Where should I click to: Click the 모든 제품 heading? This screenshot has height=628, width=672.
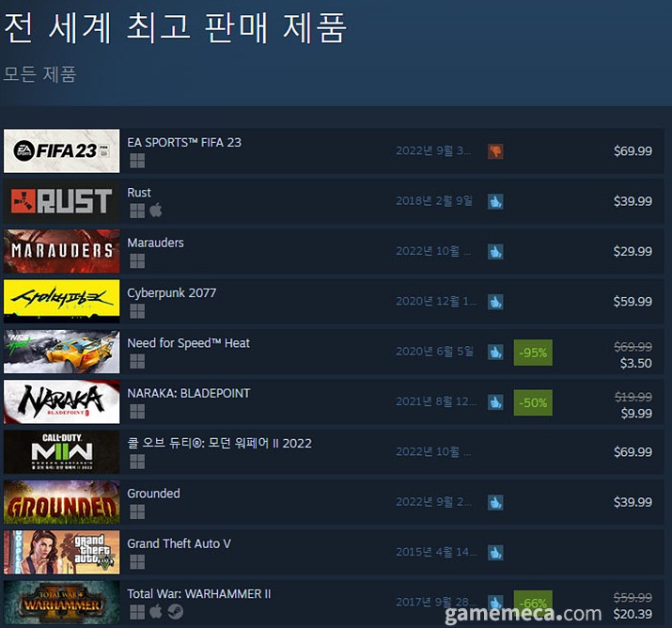point(39,73)
